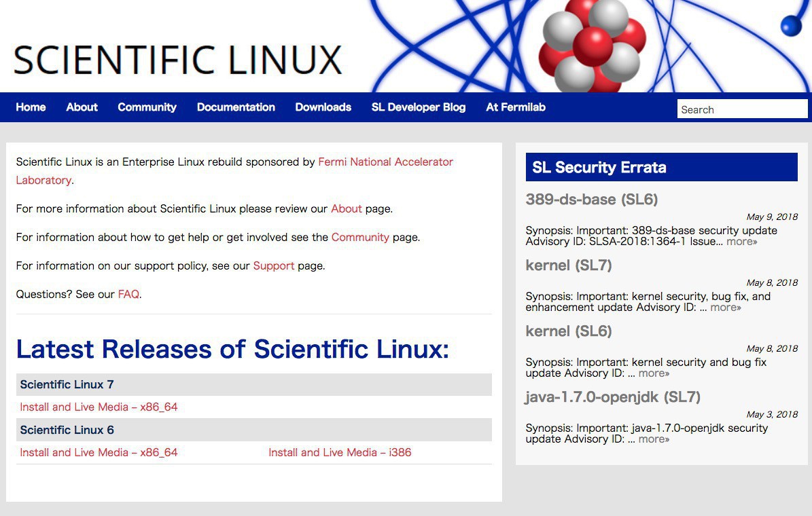Open Scientific Linux 7 x86_64 install media
This screenshot has width=812, height=516.
tap(99, 407)
